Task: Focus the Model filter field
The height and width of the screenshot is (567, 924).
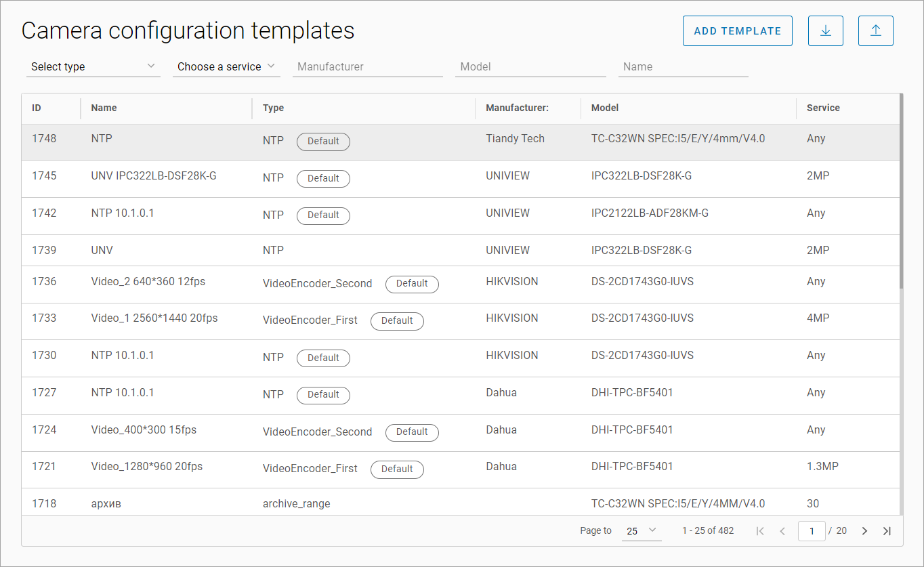Action: coord(530,66)
